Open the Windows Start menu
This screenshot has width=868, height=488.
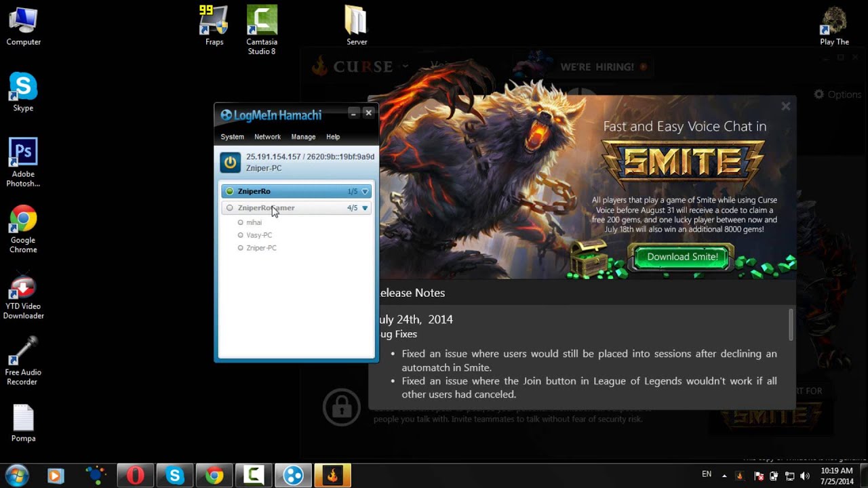(16, 476)
